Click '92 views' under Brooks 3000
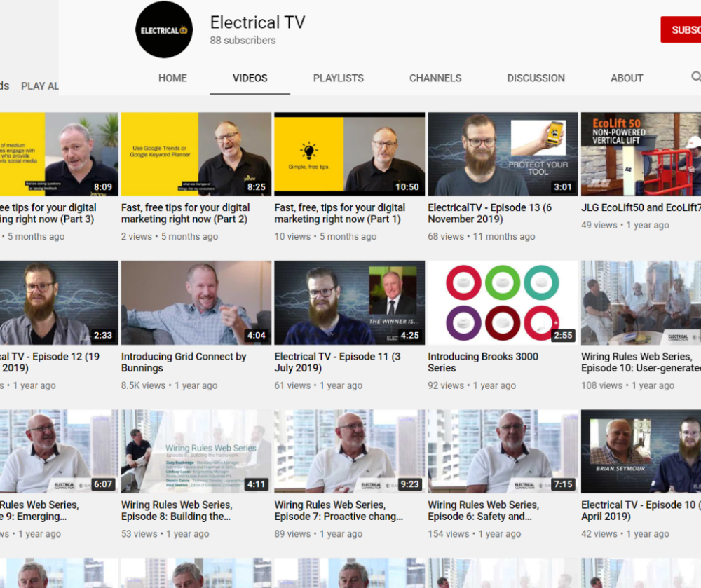This screenshot has width=701, height=588. 446,385
